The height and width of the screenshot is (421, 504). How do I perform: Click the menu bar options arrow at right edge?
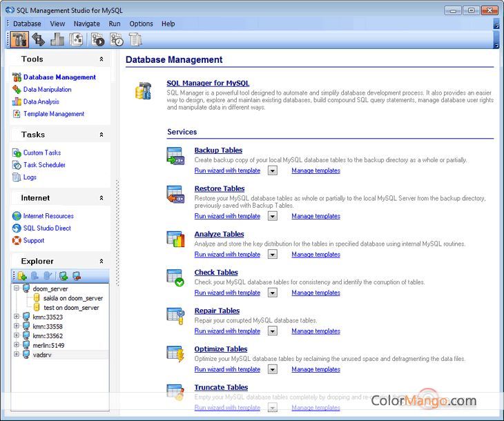point(496,24)
